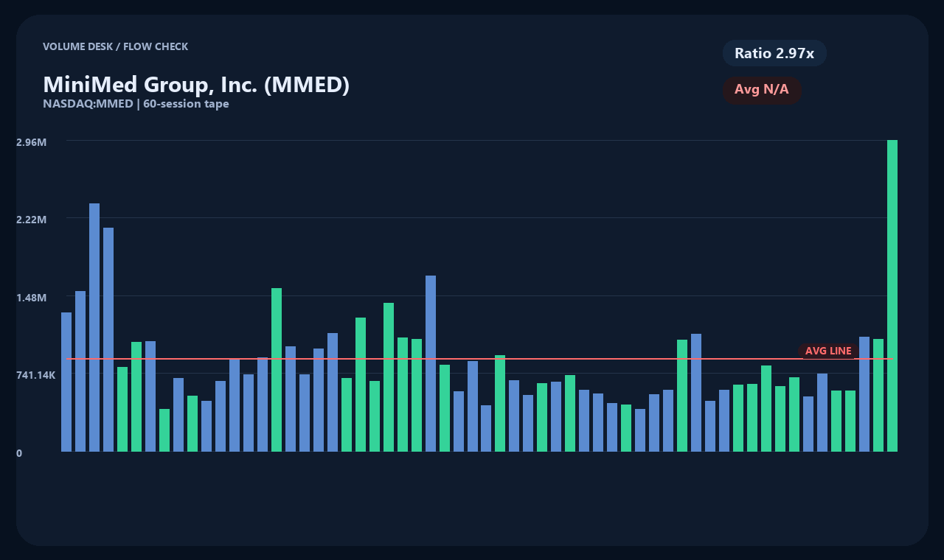Screen dimensions: 944x560
Task: Select the tallest blue volume bar
Action: click(x=94, y=327)
